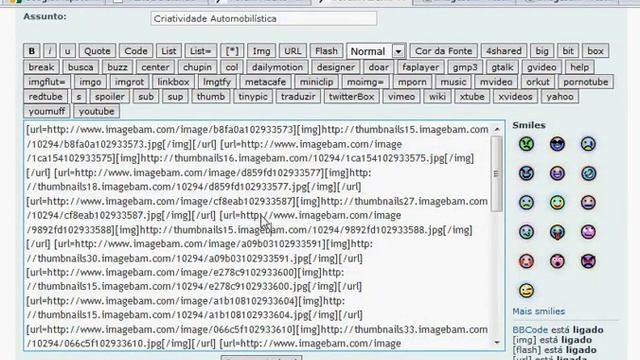This screenshot has height=360, width=640.
Task: Click the [*] list item button
Action: (x=232, y=51)
